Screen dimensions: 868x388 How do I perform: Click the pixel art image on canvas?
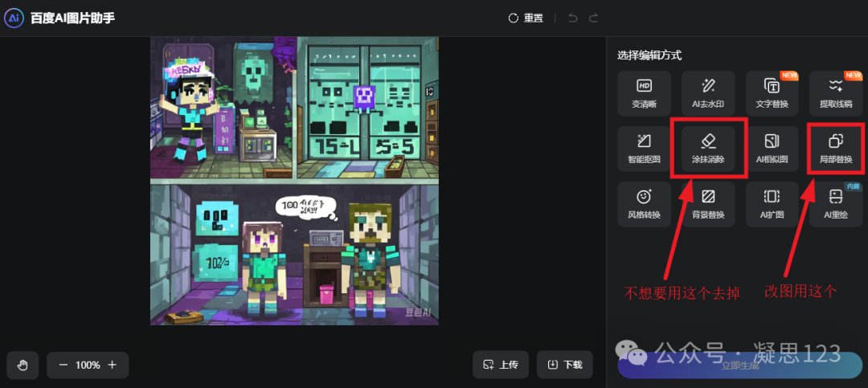(x=294, y=181)
